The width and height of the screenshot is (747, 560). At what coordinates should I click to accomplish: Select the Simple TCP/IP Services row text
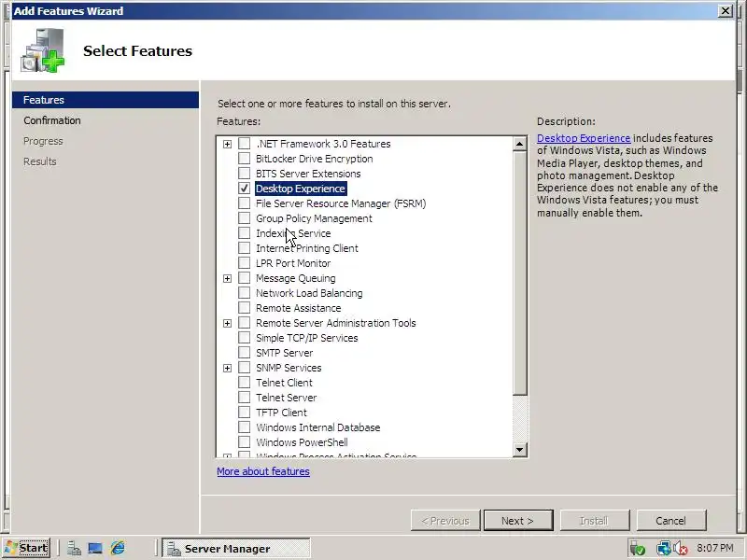point(307,338)
